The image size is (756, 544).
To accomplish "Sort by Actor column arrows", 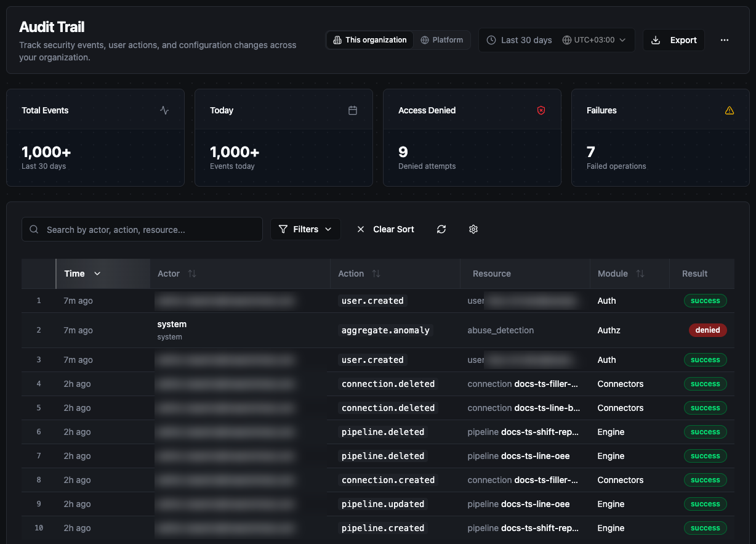I will click(192, 274).
